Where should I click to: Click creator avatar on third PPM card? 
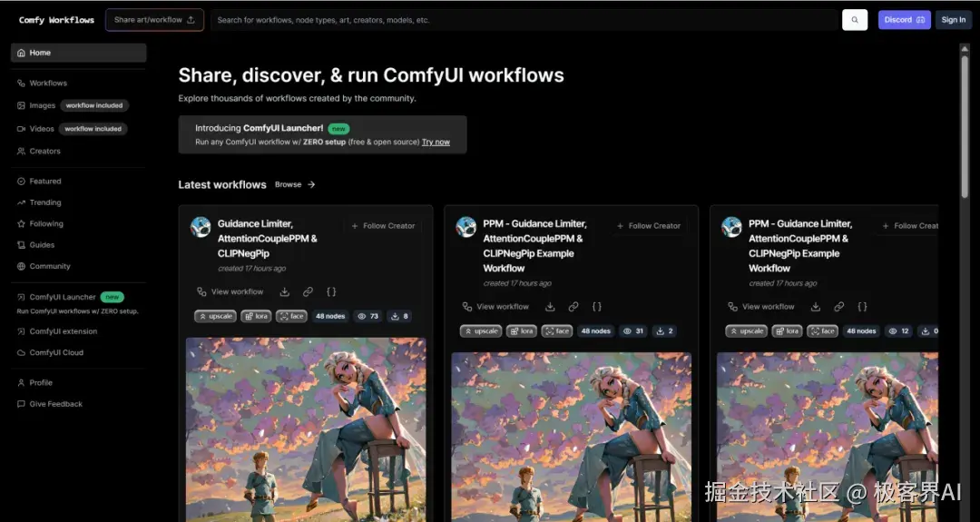[732, 227]
